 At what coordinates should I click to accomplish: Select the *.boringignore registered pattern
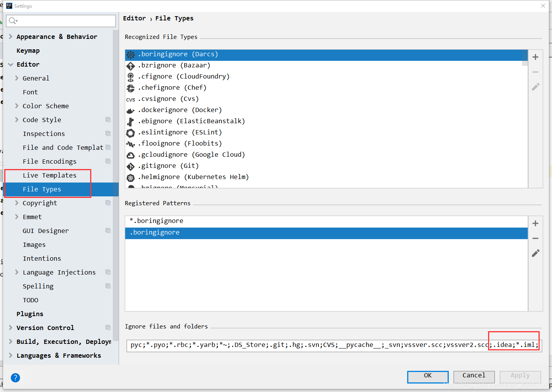click(x=326, y=221)
